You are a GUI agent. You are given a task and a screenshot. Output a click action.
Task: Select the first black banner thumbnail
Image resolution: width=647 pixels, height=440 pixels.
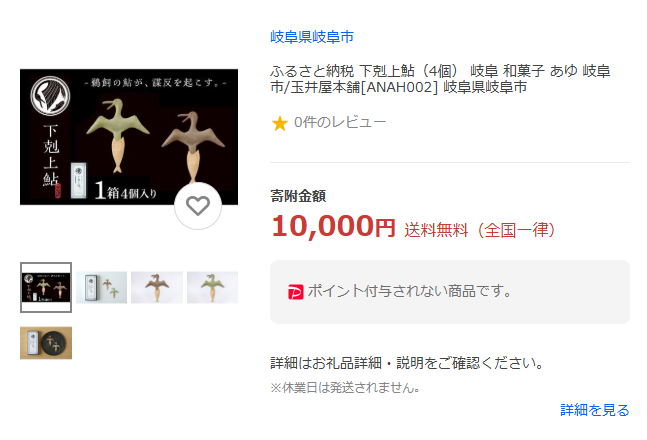click(x=46, y=287)
